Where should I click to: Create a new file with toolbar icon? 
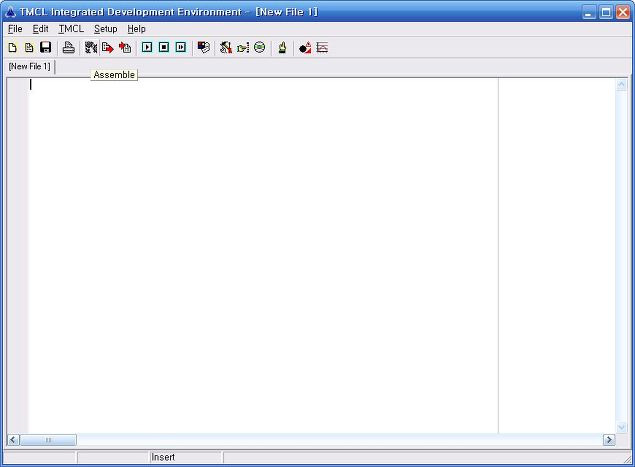(x=13, y=48)
